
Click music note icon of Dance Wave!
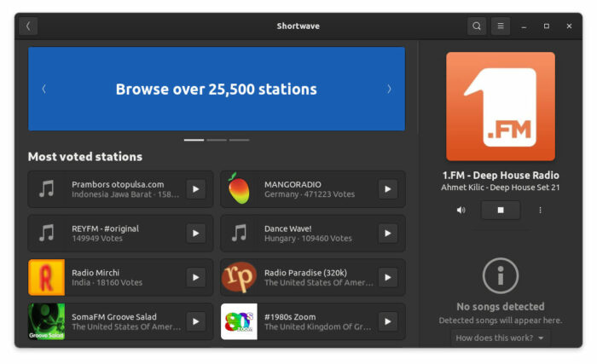[239, 233]
